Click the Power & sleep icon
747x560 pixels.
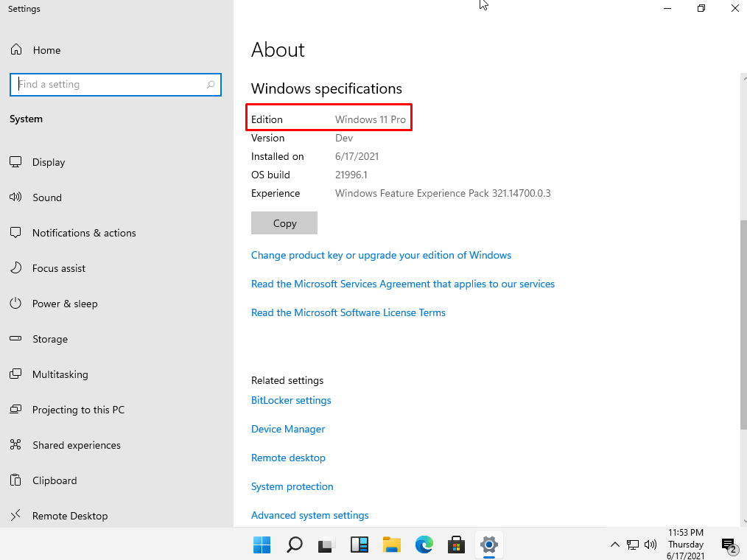(15, 303)
